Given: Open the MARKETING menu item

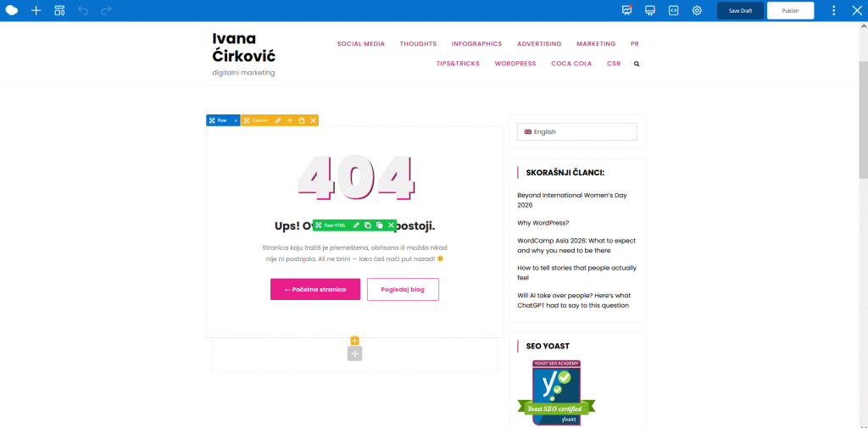Looking at the screenshot, I should coord(596,44).
